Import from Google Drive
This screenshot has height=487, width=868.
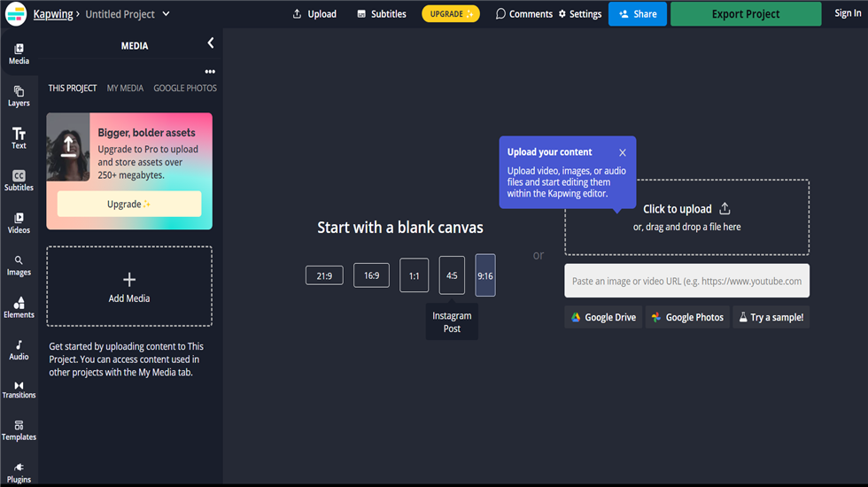(603, 317)
